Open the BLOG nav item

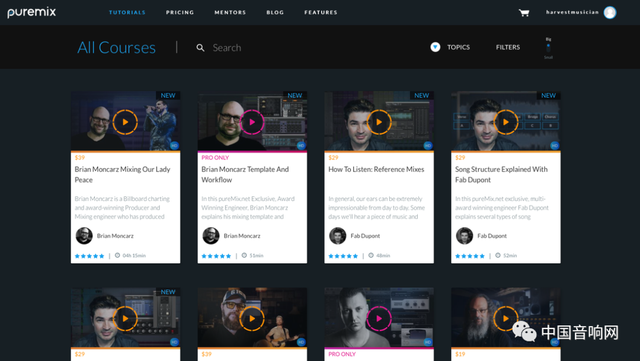275,13
